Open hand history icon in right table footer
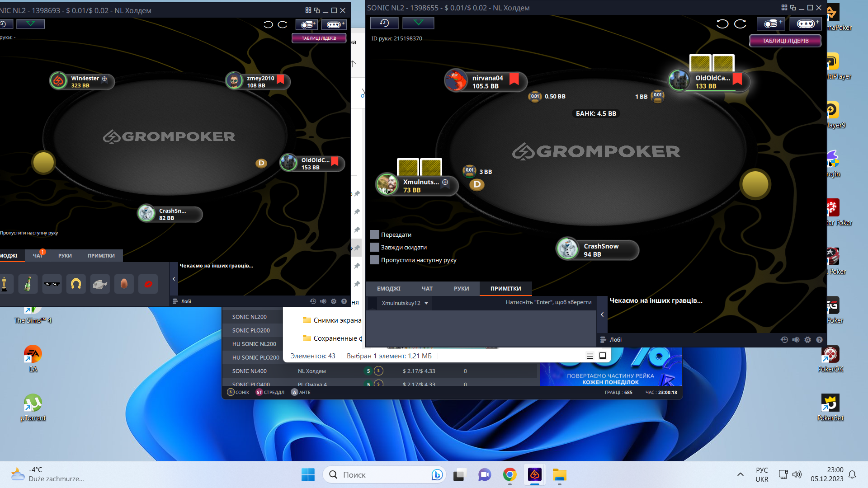The height and width of the screenshot is (488, 868). (x=784, y=339)
